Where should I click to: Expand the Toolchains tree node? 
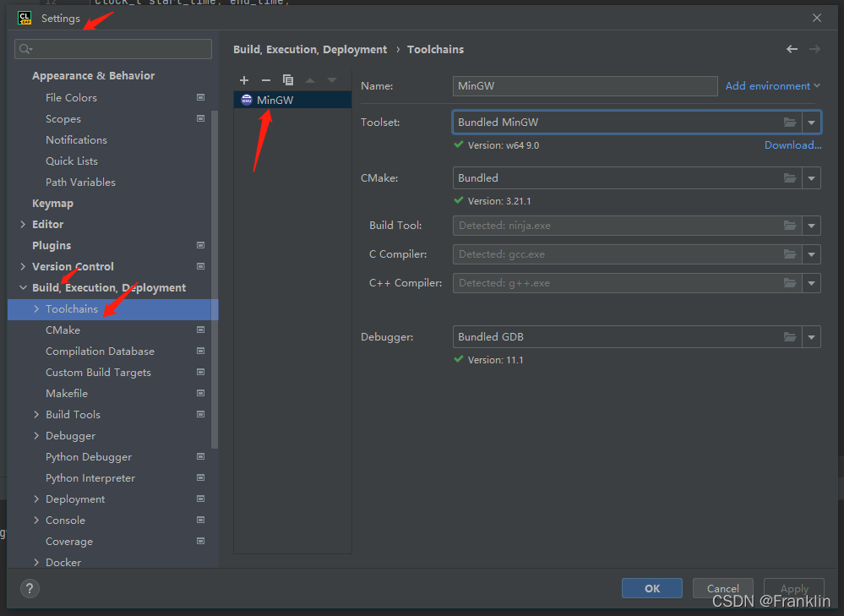tap(36, 308)
